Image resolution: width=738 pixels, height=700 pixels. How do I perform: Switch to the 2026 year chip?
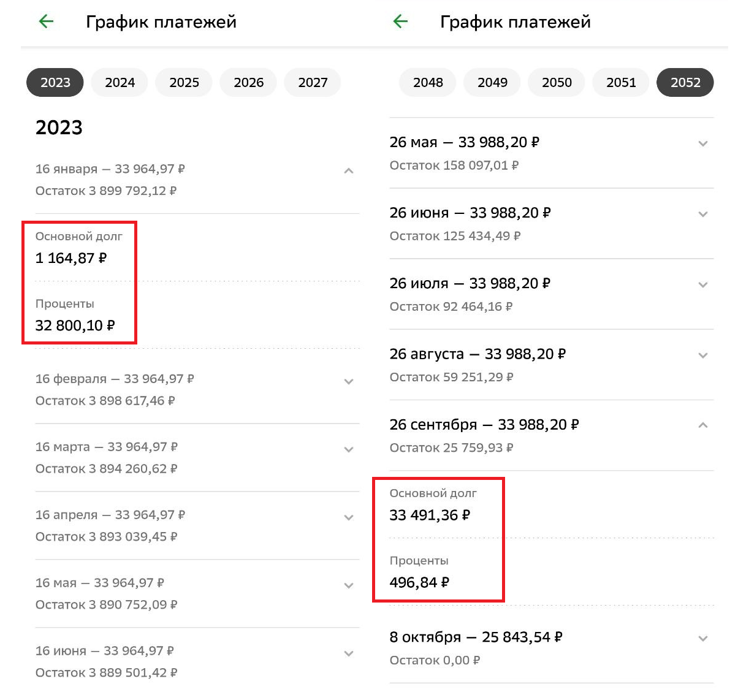[x=248, y=83]
